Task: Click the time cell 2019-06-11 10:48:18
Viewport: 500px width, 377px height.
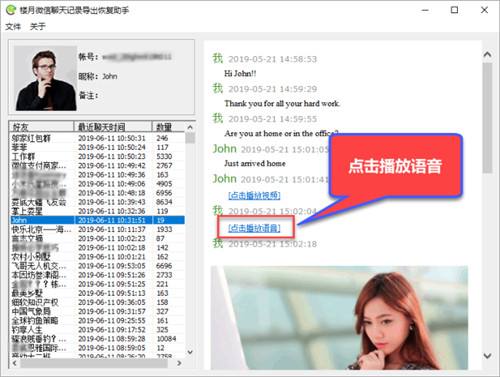Action: (112, 193)
